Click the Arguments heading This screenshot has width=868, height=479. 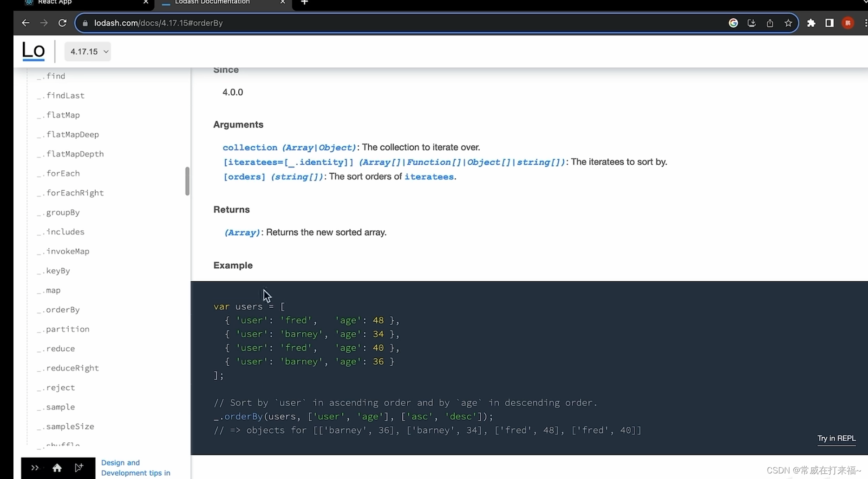point(238,125)
